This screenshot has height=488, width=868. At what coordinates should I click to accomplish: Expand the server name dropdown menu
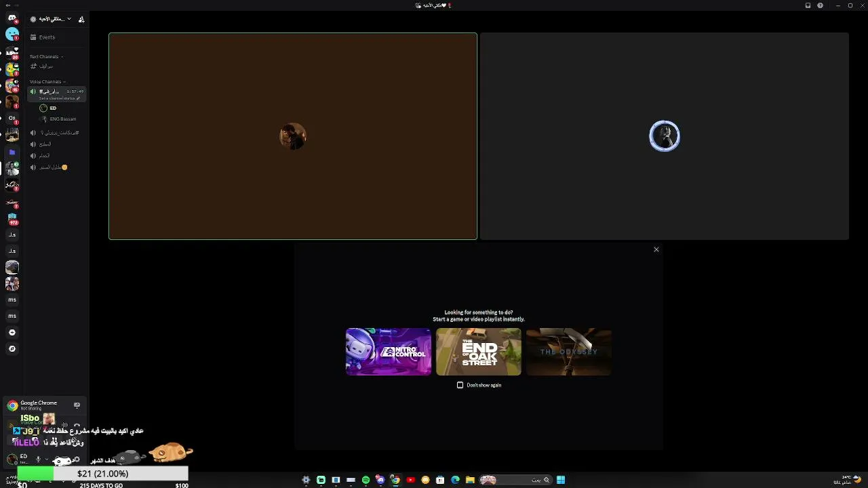pos(68,19)
